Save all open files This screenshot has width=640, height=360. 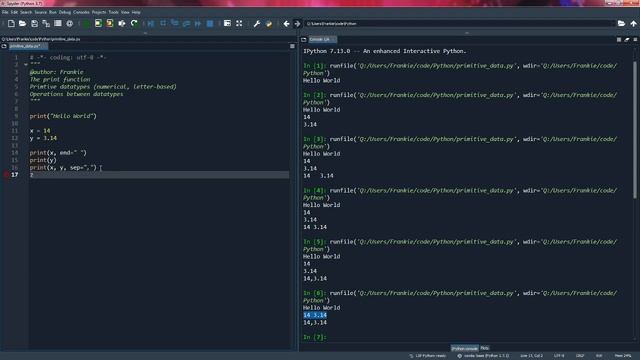(x=46, y=24)
